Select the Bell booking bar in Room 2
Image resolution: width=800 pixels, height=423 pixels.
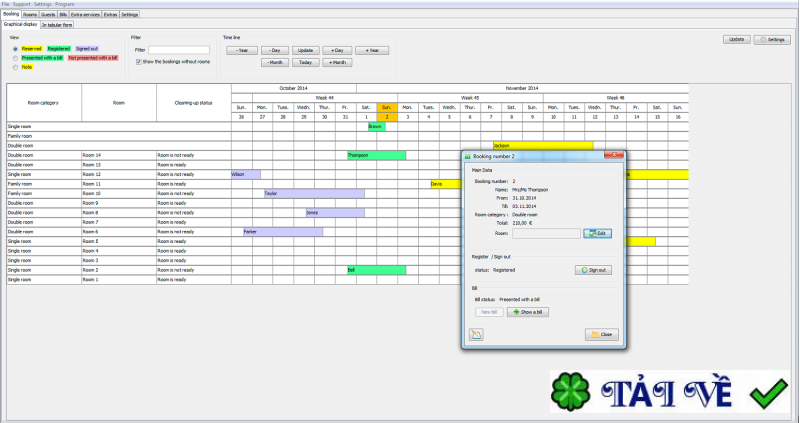377,270
